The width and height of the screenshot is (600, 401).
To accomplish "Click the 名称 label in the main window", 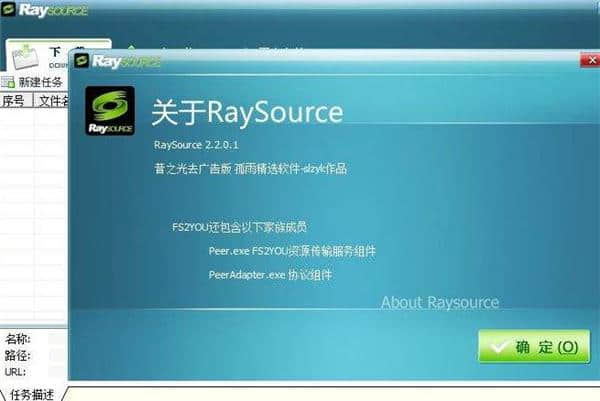I will (18, 339).
